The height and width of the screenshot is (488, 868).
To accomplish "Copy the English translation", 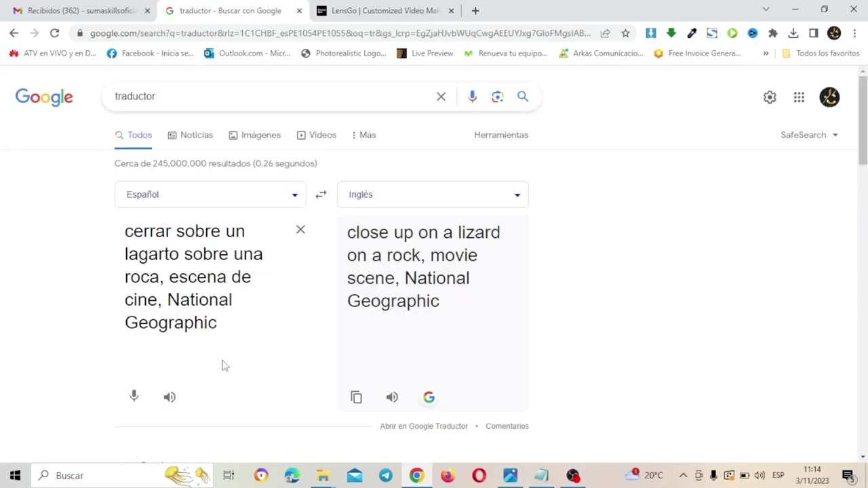I will coord(356,397).
